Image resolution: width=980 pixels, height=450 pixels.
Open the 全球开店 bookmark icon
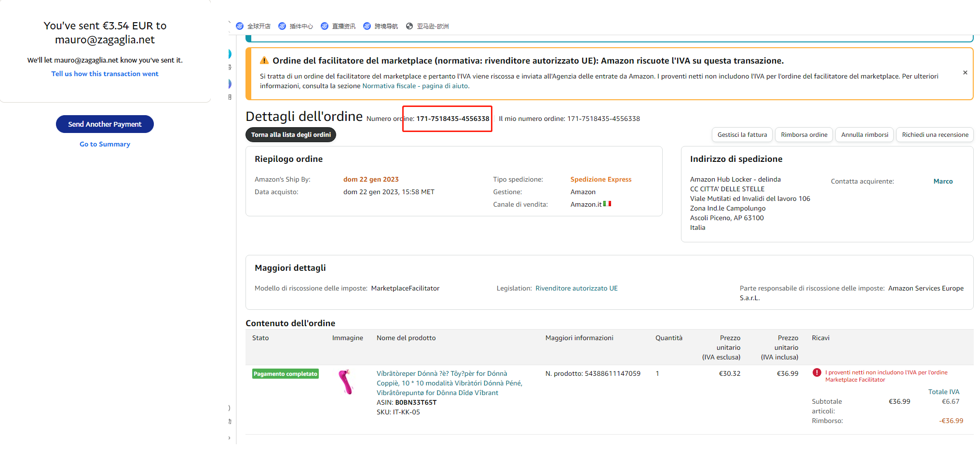[x=240, y=26]
